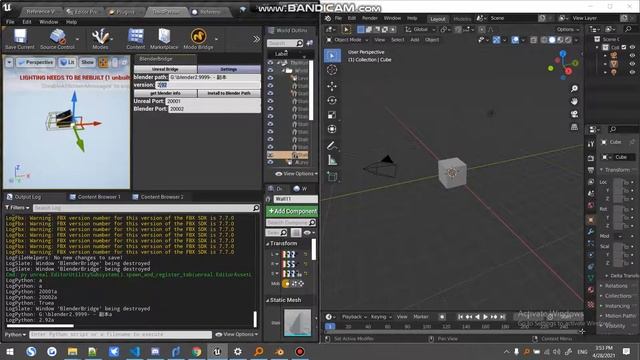The image size is (640, 360).
Task: Click the Add Component button
Action: [292, 211]
